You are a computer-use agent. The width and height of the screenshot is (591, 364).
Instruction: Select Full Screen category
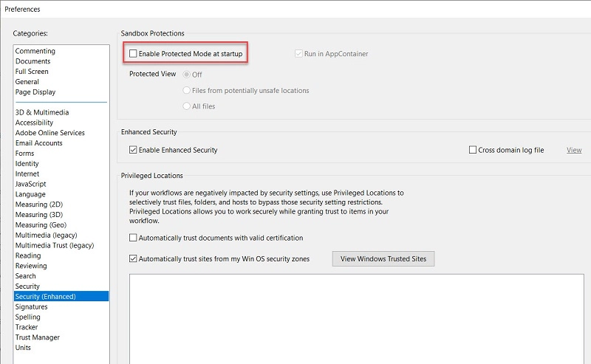click(32, 71)
